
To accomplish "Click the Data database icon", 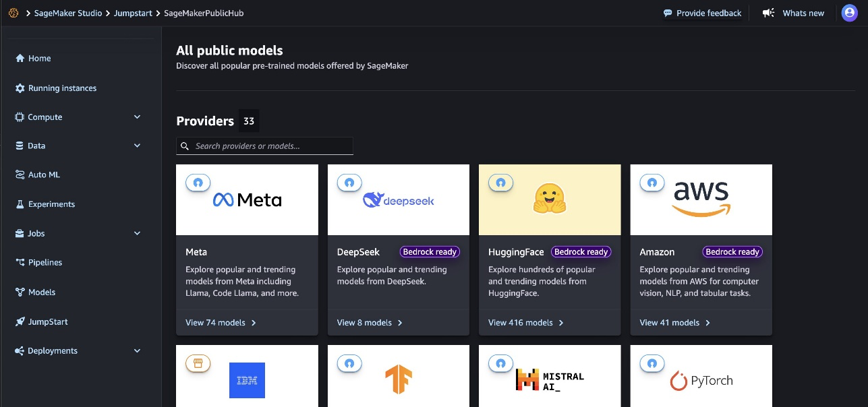I will tap(20, 146).
